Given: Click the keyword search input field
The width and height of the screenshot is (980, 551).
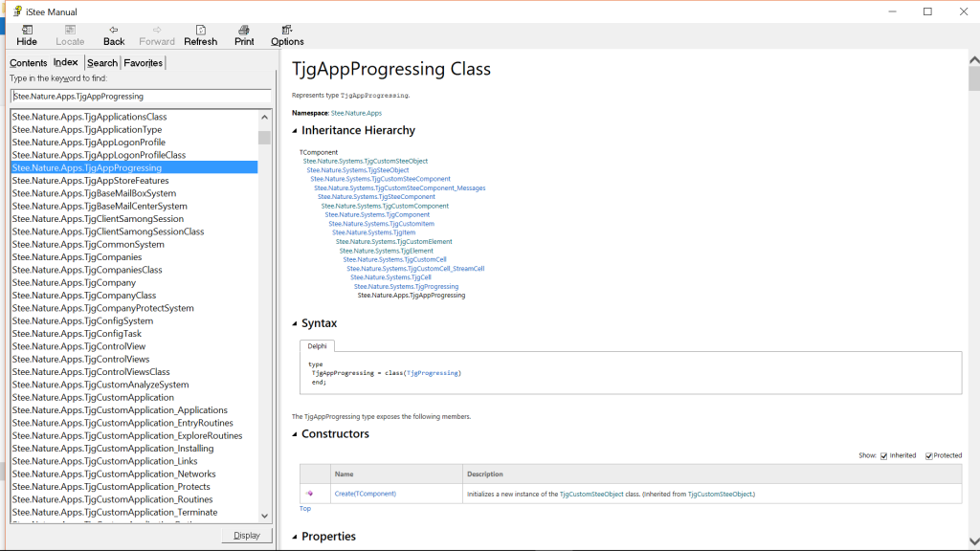Looking at the screenshot, I should (141, 96).
